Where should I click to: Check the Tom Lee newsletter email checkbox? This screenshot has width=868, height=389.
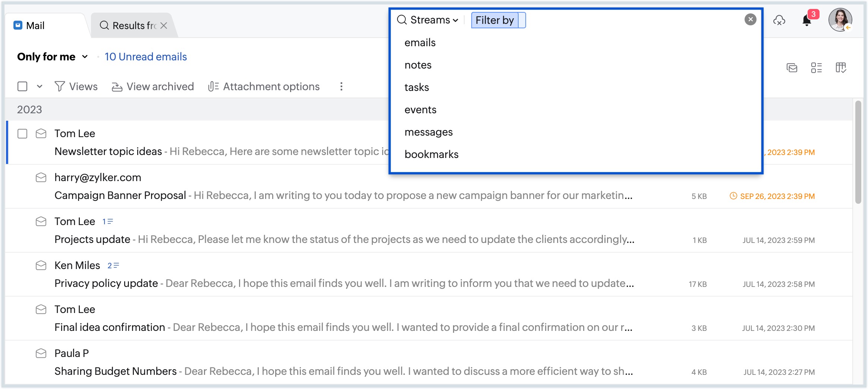(x=22, y=133)
